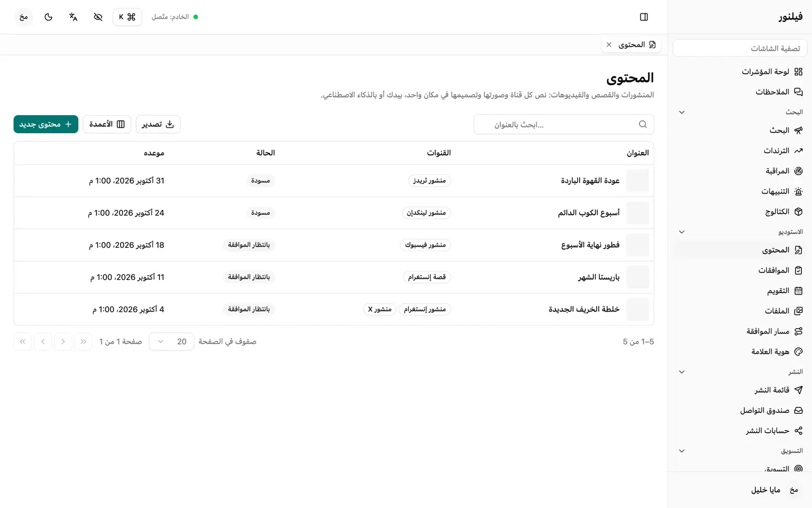This screenshot has height=508, width=812.
Task: Open الموافقات approvals screen
Action: click(x=740, y=270)
